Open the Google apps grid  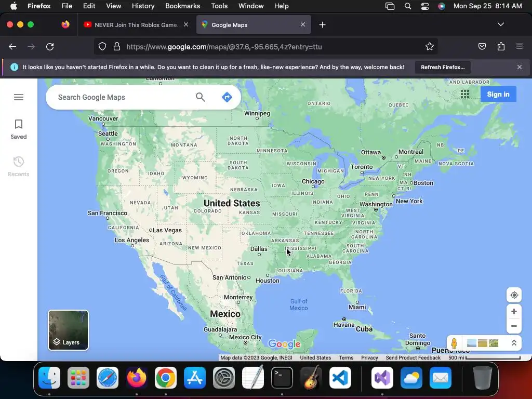click(x=465, y=94)
